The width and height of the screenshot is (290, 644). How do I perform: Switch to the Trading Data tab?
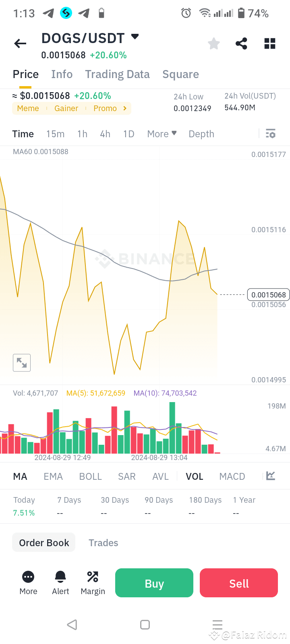click(117, 74)
